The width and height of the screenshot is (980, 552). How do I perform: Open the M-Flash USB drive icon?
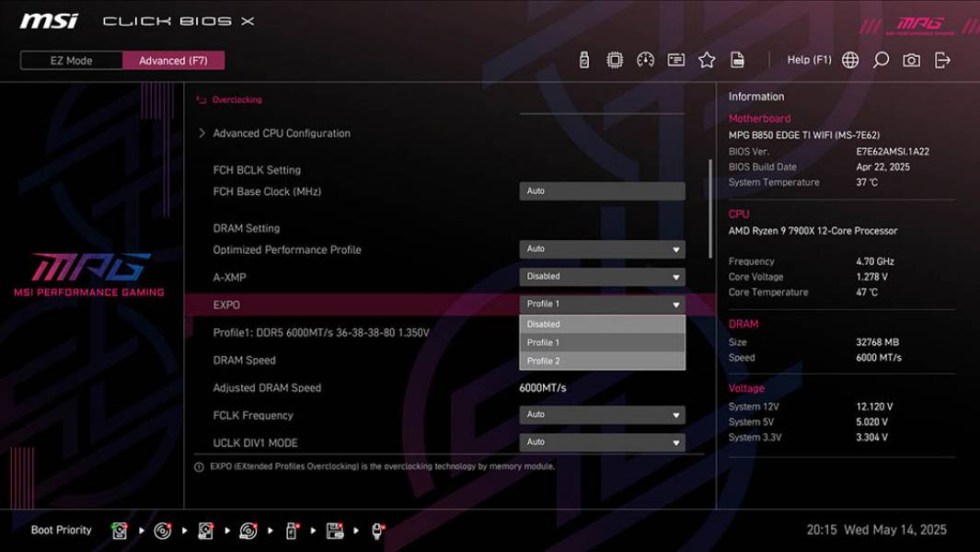(x=583, y=60)
